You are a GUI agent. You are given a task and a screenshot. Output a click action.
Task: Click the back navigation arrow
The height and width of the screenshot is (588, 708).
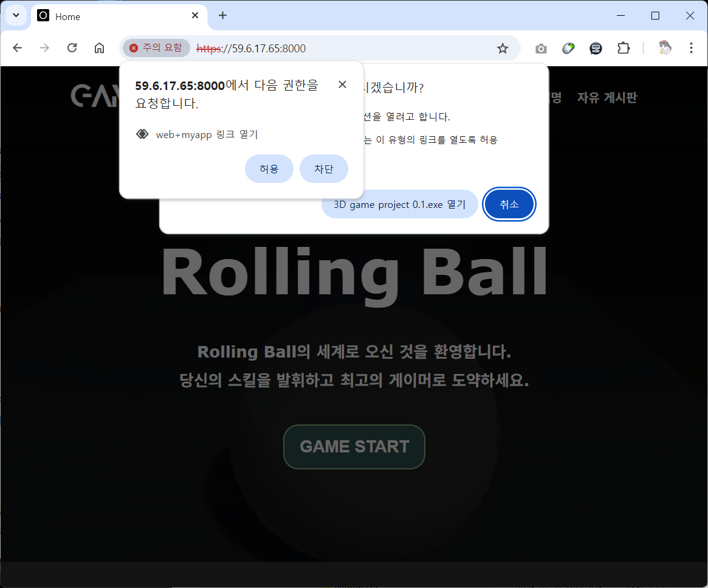18,48
